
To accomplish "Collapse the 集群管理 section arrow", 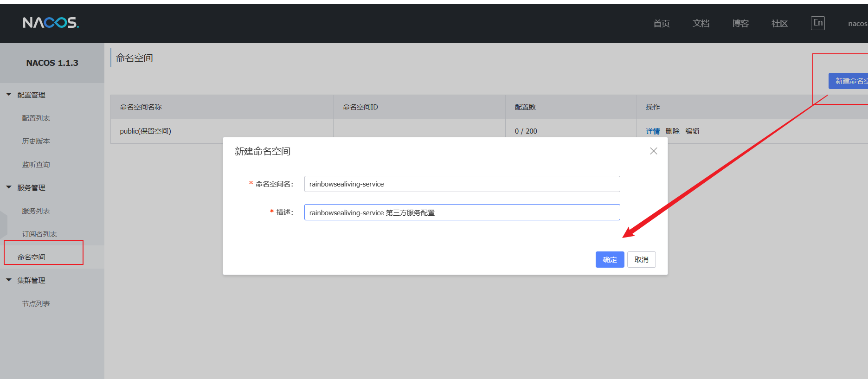I will click(x=9, y=280).
